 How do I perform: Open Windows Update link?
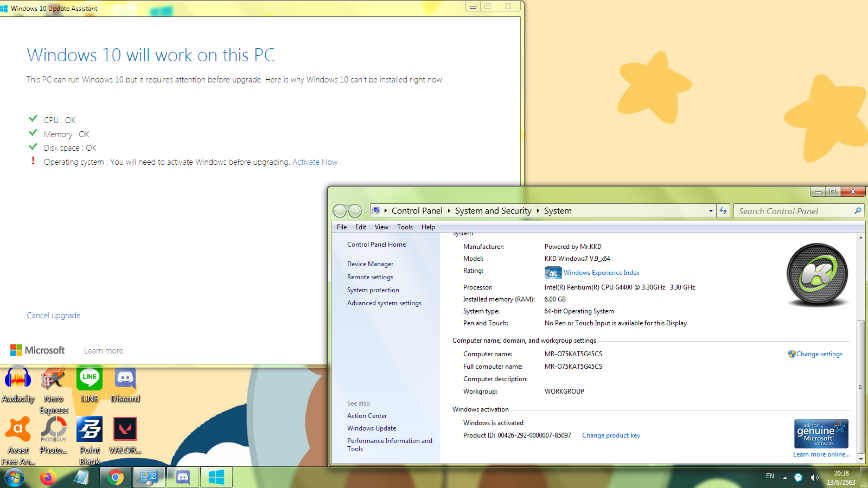(x=372, y=428)
